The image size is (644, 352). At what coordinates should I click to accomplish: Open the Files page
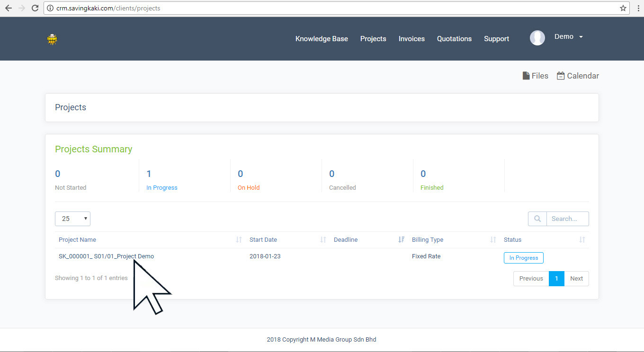535,76
